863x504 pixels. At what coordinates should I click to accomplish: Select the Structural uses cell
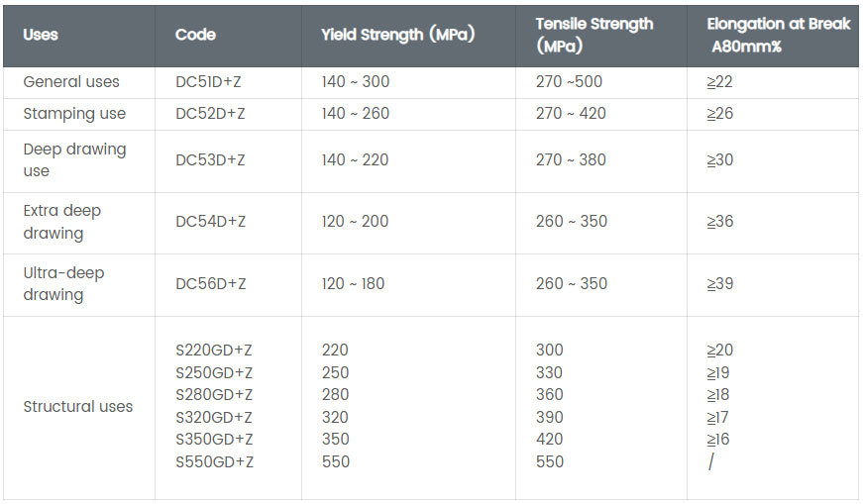pyautogui.click(x=77, y=407)
